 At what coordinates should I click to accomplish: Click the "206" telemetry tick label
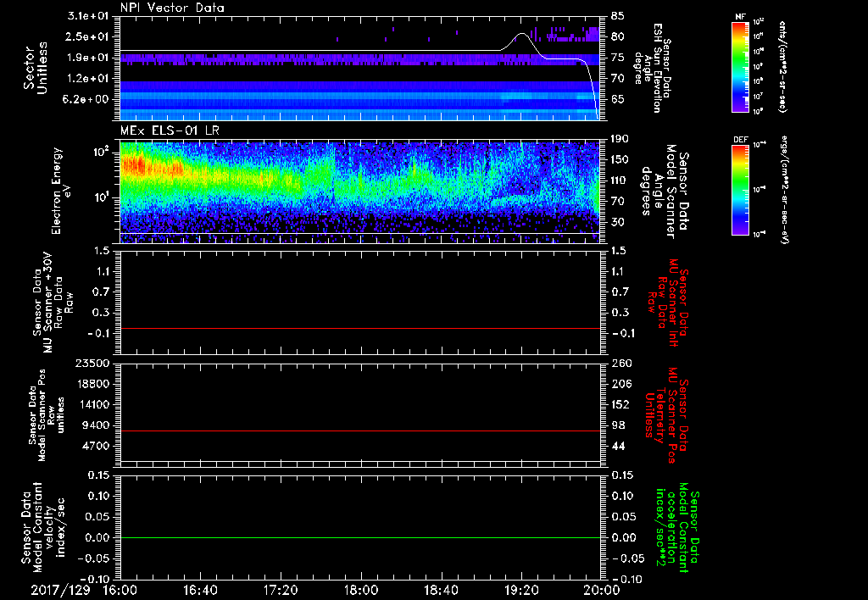point(620,384)
